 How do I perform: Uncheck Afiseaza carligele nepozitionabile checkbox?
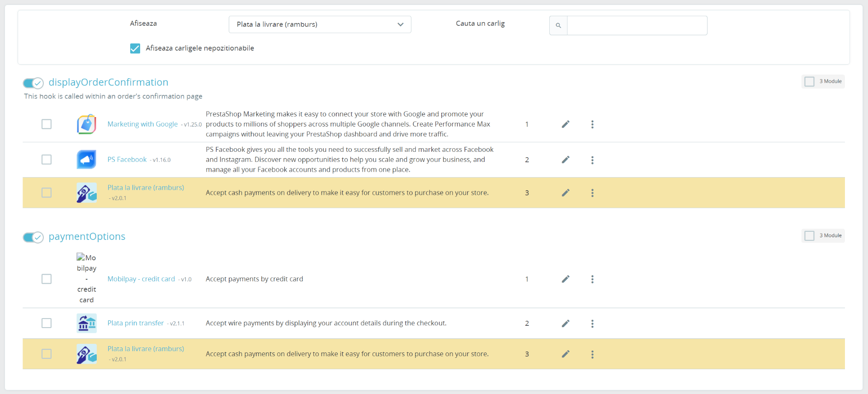[135, 48]
